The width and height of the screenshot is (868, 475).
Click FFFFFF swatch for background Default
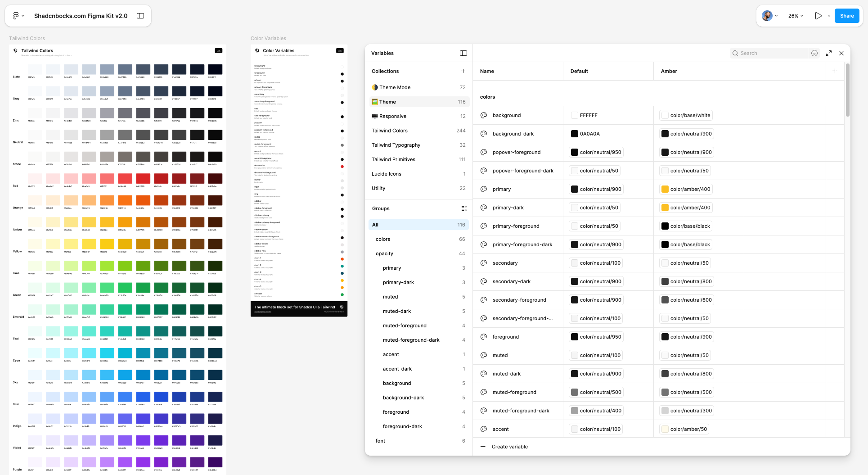click(575, 115)
